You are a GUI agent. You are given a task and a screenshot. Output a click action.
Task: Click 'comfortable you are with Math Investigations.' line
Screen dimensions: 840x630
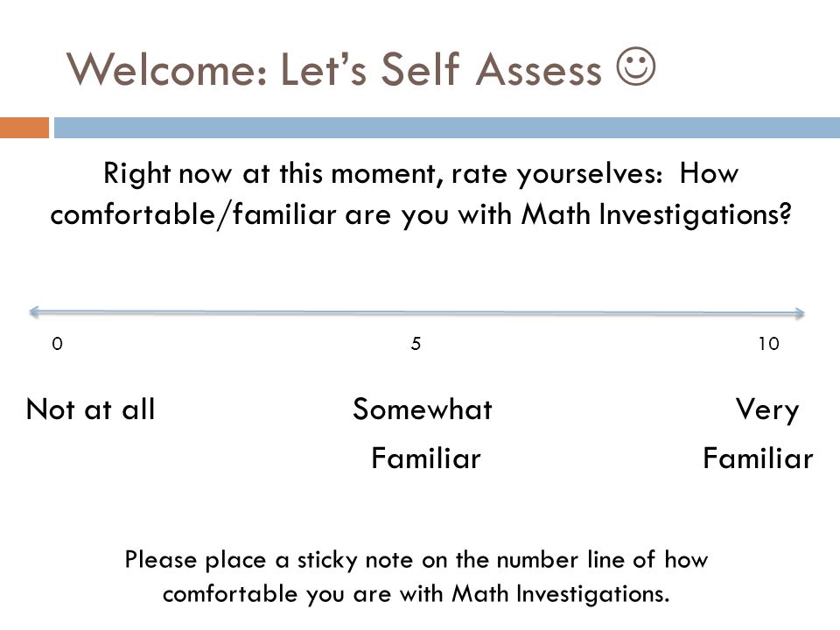(x=416, y=594)
